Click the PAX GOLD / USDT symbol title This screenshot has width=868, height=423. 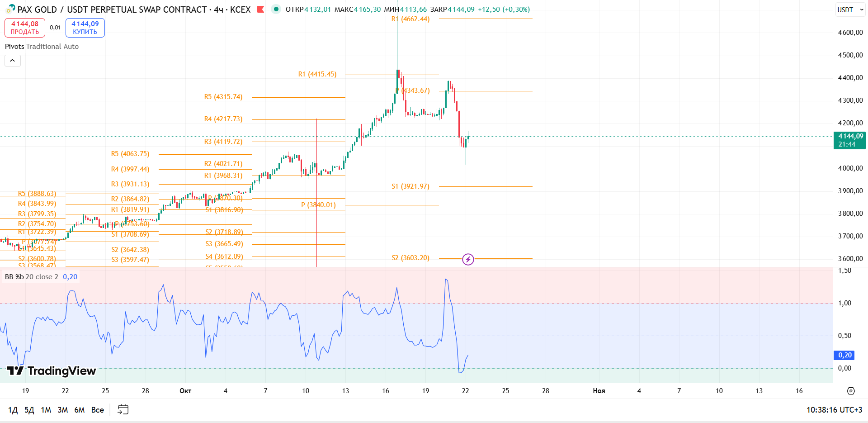point(134,10)
